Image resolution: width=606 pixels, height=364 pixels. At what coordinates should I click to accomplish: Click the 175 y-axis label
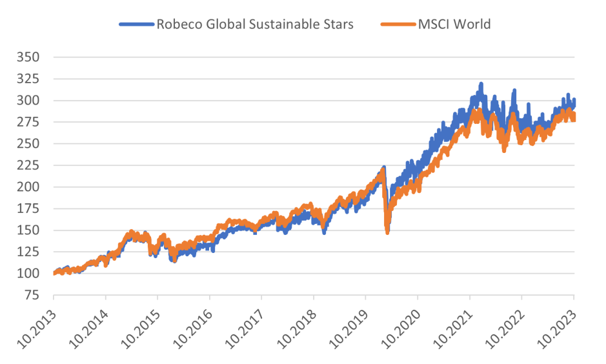[x=28, y=208]
